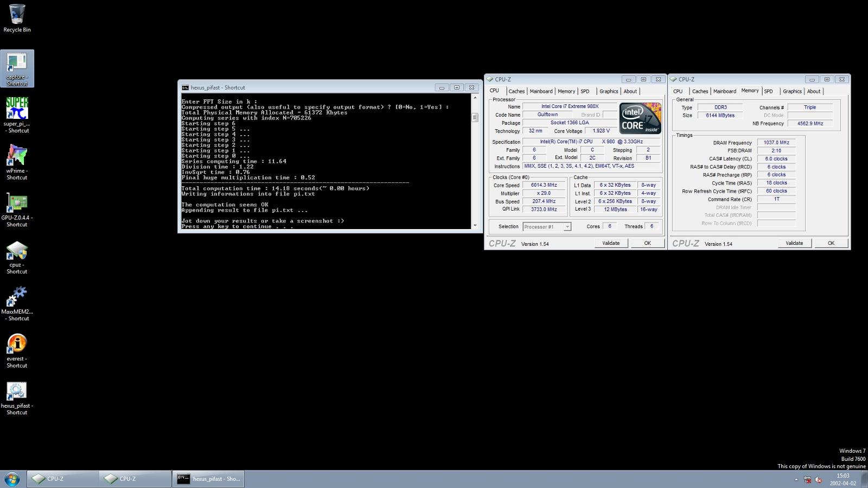The image size is (868, 488).
Task: Click OK in left CPU-Z window
Action: pyautogui.click(x=647, y=243)
